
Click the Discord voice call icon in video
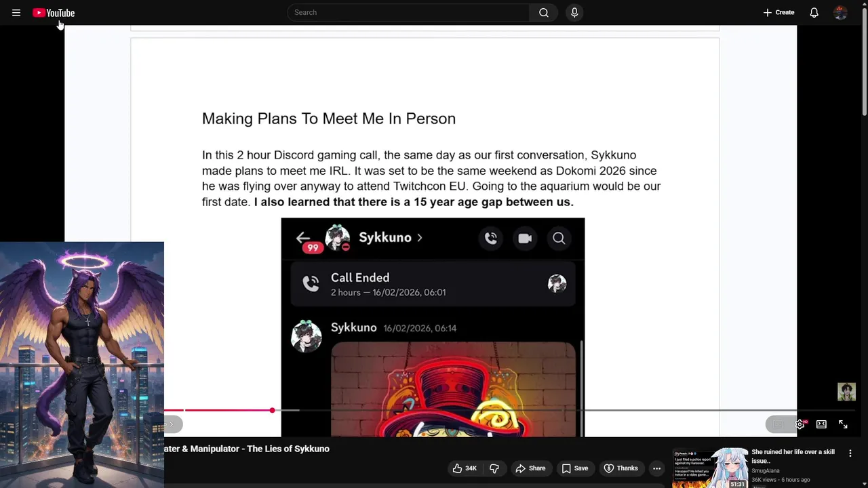[x=491, y=238]
